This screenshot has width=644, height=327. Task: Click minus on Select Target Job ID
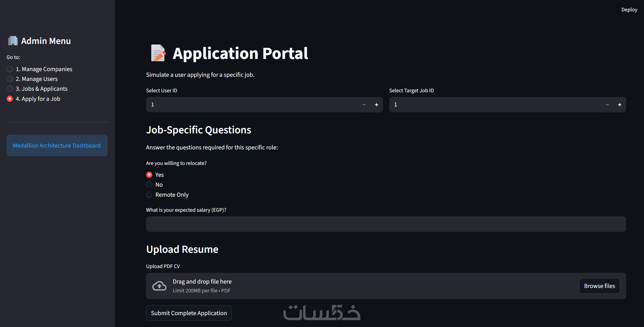pyautogui.click(x=607, y=105)
